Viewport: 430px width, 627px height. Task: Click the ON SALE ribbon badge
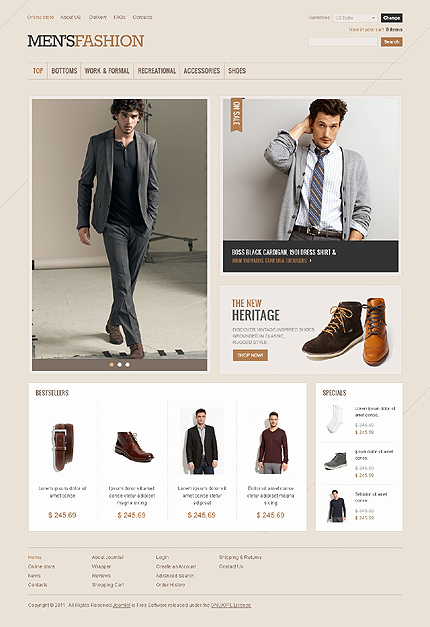tap(236, 115)
